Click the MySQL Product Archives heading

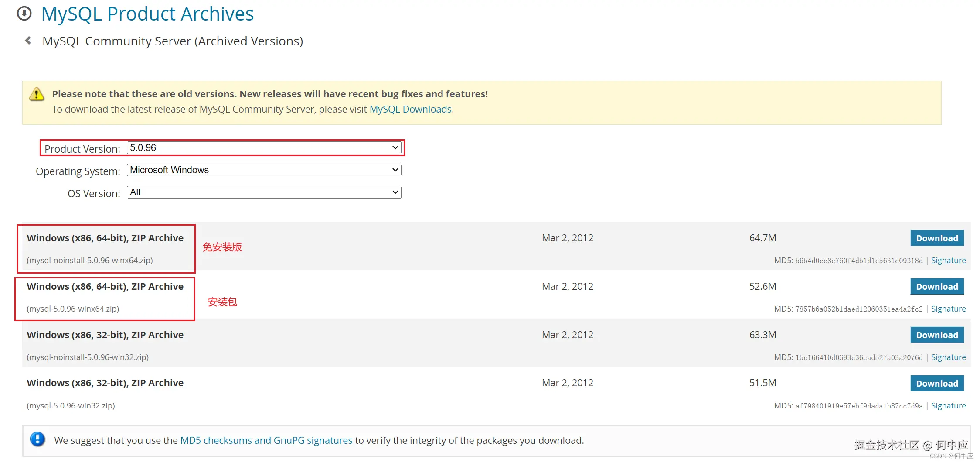tap(147, 14)
